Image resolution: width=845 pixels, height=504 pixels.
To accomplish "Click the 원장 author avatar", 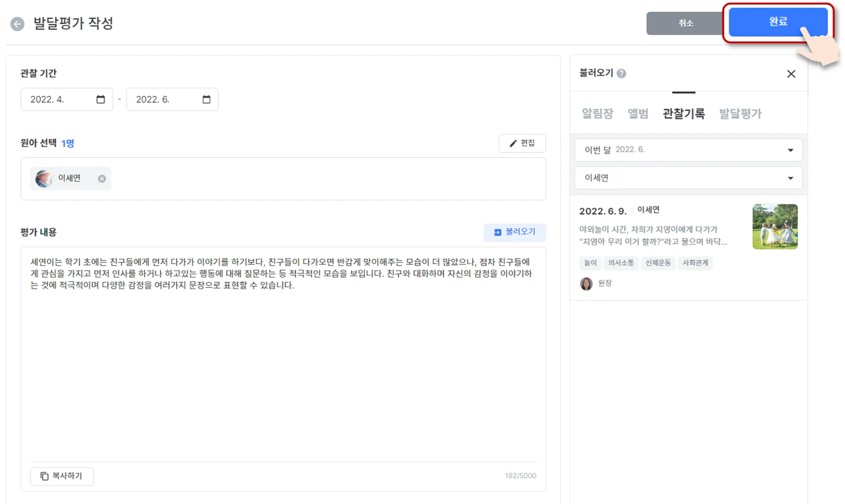I will [x=586, y=283].
